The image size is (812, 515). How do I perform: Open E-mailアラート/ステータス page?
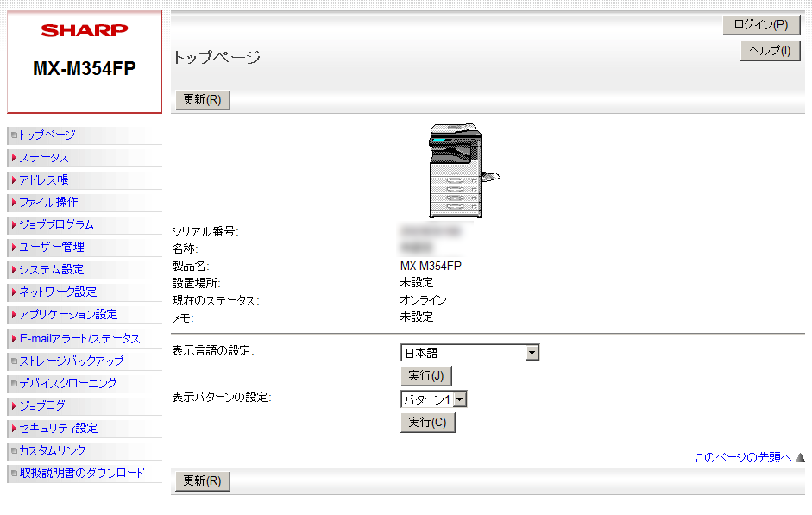(79, 338)
